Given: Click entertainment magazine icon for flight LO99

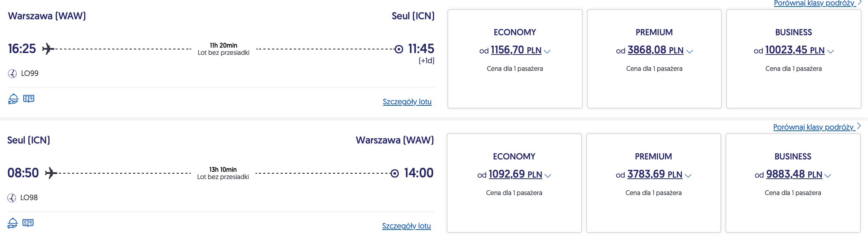Looking at the screenshot, I should [29, 98].
